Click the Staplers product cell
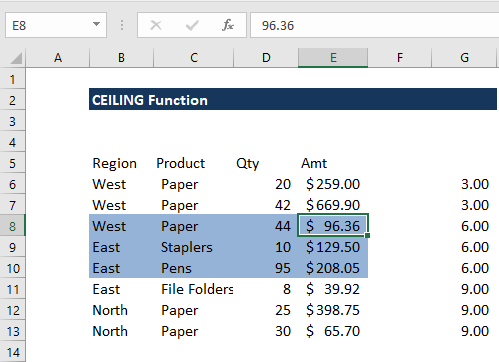The height and width of the screenshot is (362, 499). point(194,247)
